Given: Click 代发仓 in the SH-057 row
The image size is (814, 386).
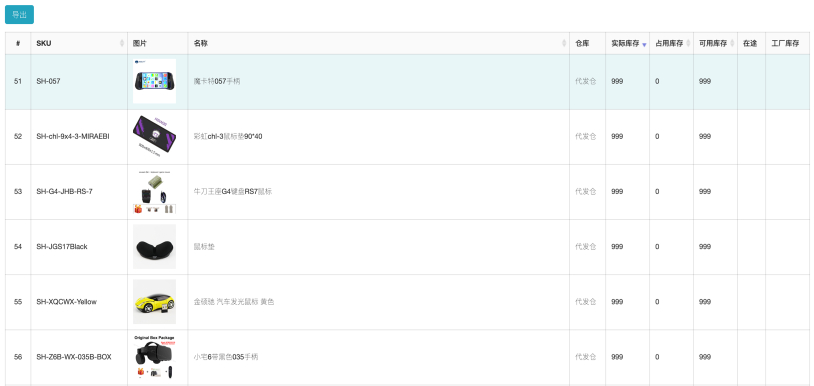Looking at the screenshot, I should [586, 81].
